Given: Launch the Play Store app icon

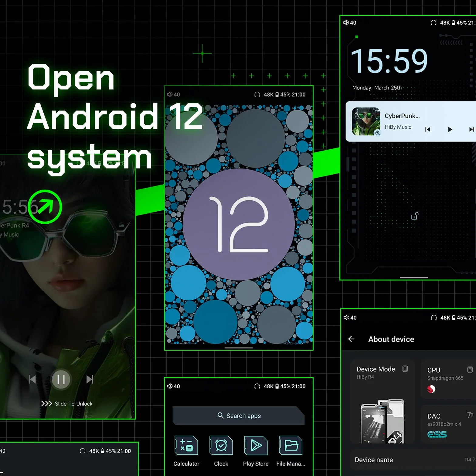Looking at the screenshot, I should [x=256, y=445].
